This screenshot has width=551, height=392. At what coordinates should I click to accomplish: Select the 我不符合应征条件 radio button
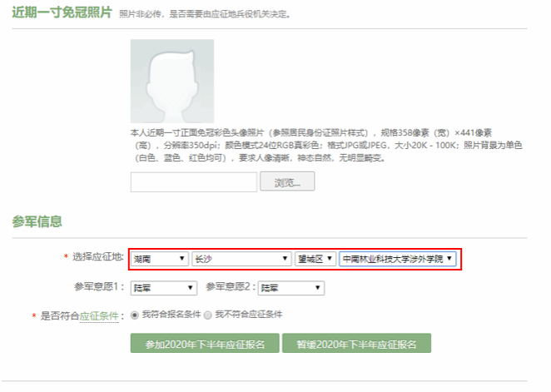(x=208, y=315)
